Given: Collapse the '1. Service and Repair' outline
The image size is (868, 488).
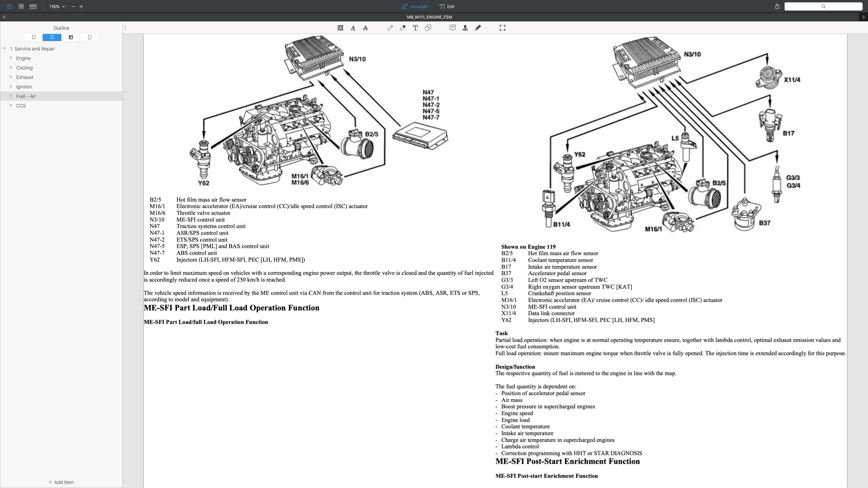Looking at the screenshot, I should click(5, 48).
